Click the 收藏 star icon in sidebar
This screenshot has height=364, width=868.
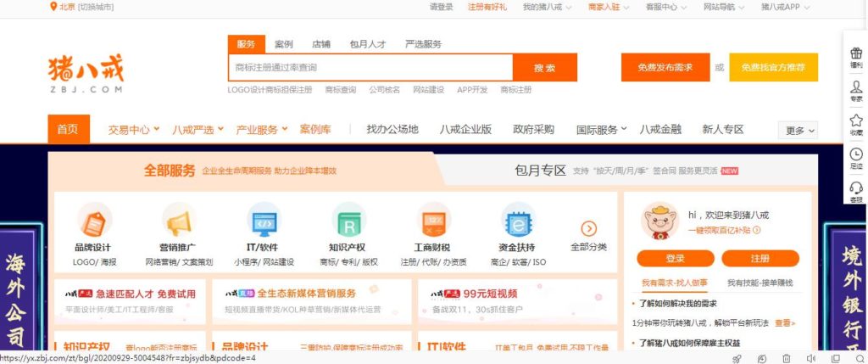tap(856, 120)
